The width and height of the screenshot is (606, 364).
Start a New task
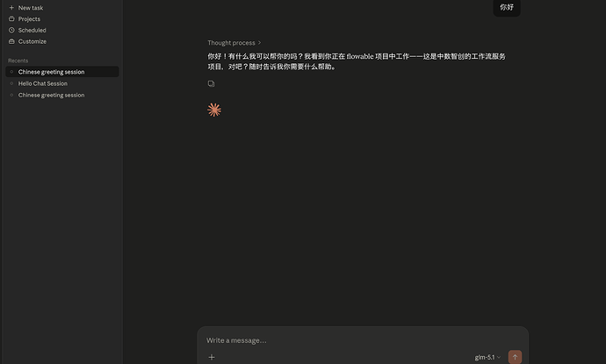click(x=31, y=8)
